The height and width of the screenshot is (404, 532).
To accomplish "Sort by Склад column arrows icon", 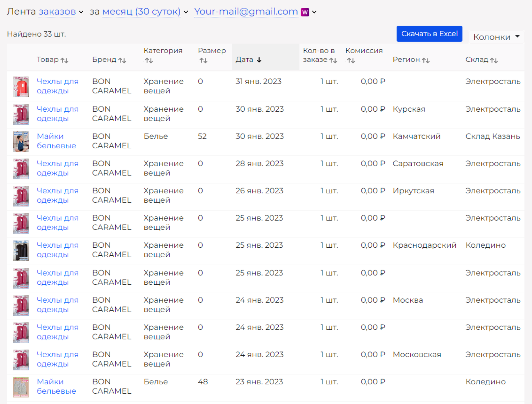I will click(494, 60).
